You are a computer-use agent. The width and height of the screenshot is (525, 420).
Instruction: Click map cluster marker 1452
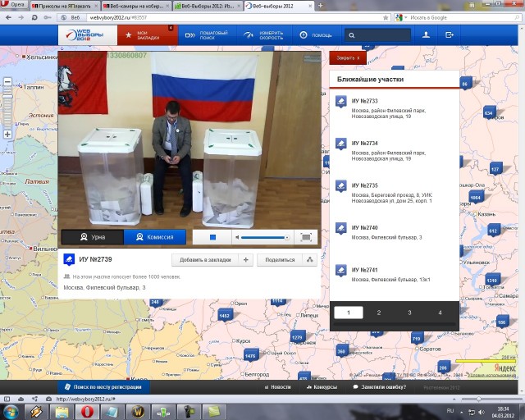(x=225, y=316)
